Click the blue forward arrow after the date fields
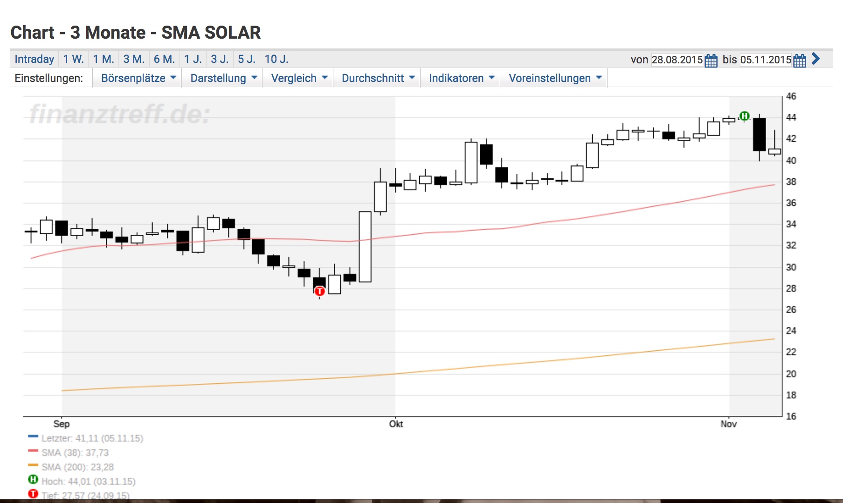The height and width of the screenshot is (504, 843). (815, 59)
